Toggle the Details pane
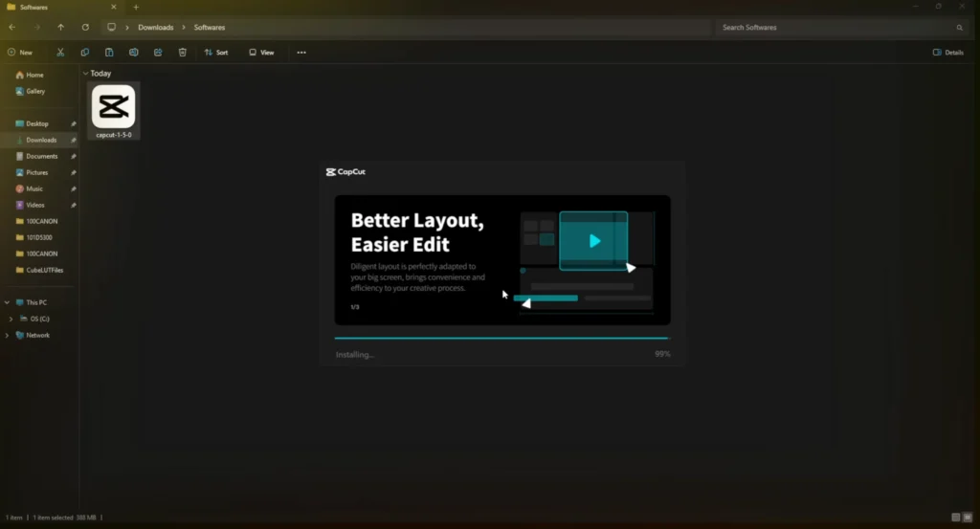 (x=948, y=53)
